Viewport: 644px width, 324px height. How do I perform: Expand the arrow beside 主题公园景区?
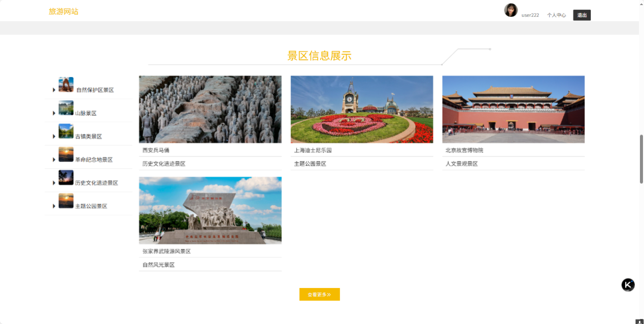click(54, 206)
